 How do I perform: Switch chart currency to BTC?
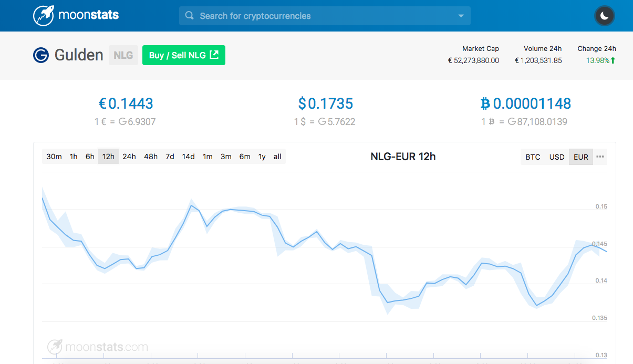click(533, 157)
